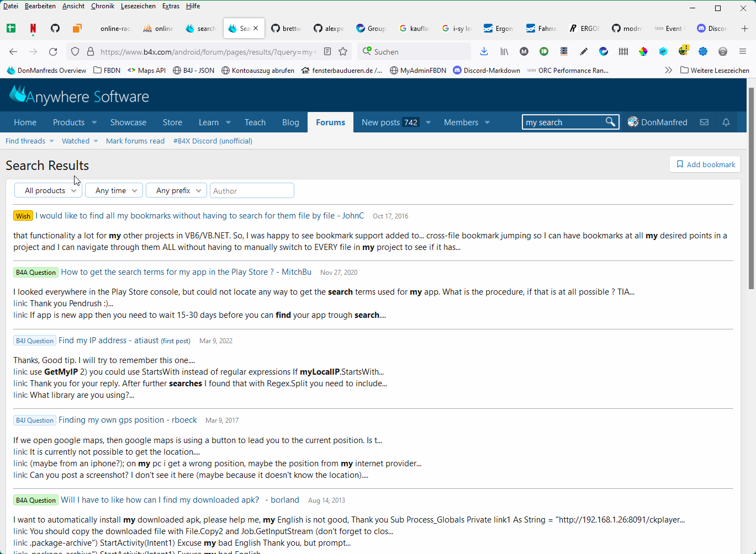Open the forum inbox via envelope icon
Screen dimensions: 756x554
point(704,122)
